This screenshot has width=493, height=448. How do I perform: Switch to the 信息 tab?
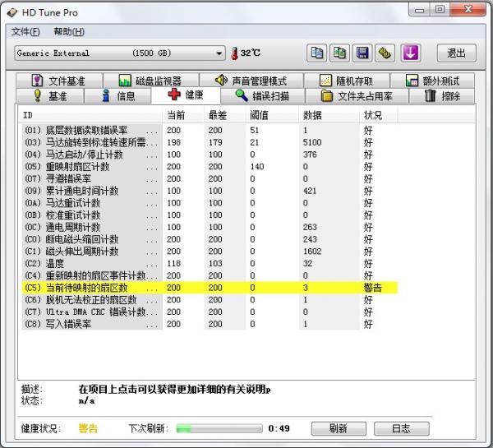click(x=117, y=95)
